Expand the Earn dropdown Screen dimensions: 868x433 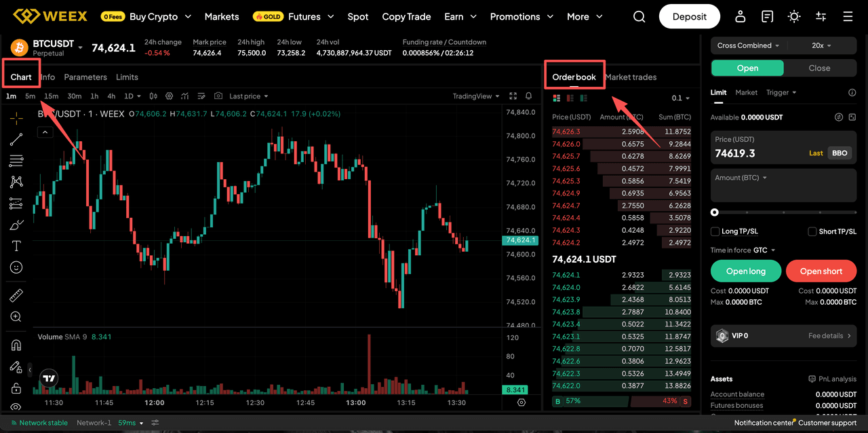click(460, 16)
